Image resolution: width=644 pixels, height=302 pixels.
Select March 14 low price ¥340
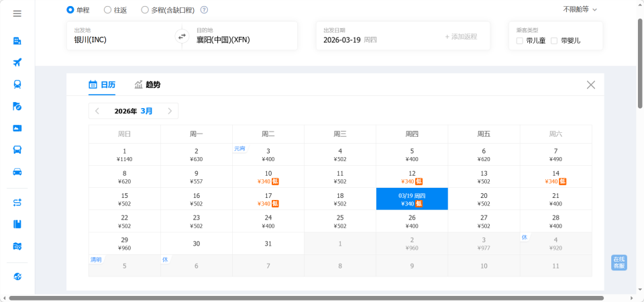click(555, 177)
